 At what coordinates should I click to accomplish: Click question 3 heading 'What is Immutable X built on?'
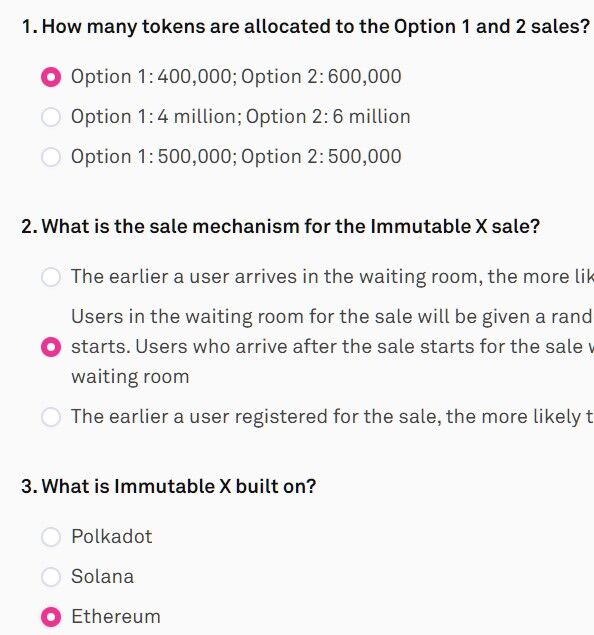coord(168,486)
